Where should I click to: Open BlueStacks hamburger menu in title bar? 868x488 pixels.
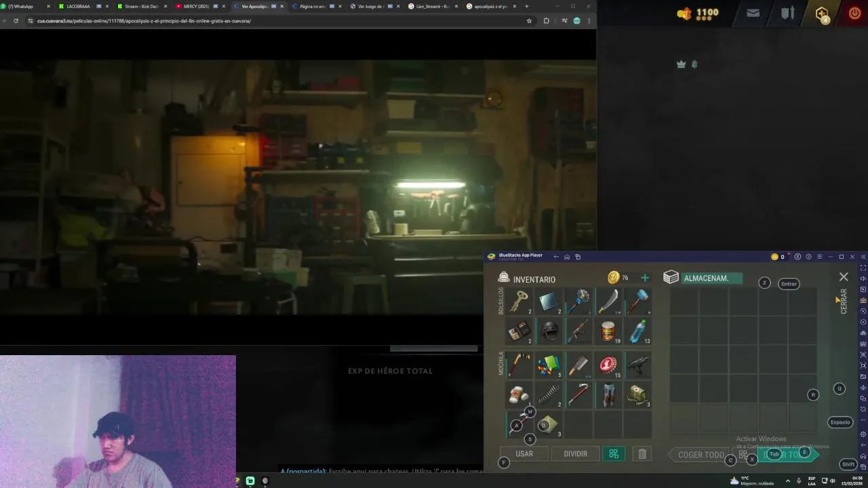(819, 257)
